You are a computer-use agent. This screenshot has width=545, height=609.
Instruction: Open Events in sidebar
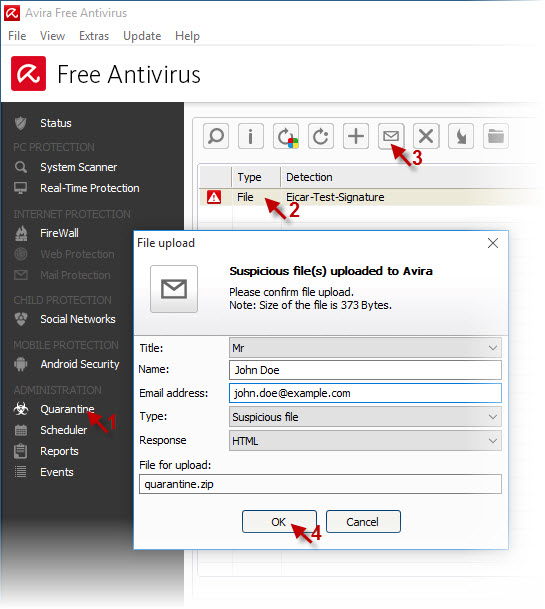click(57, 472)
